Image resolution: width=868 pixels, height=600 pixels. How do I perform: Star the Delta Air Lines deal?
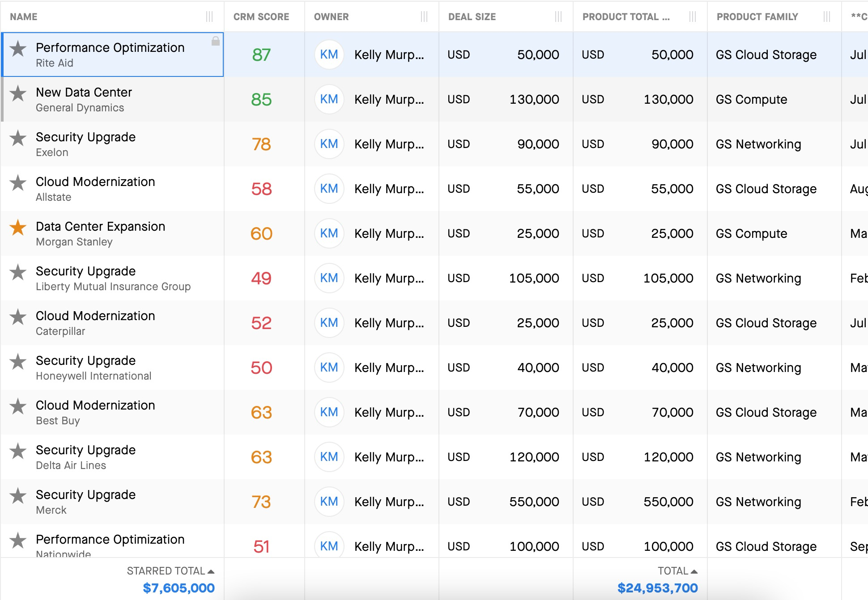(18, 451)
